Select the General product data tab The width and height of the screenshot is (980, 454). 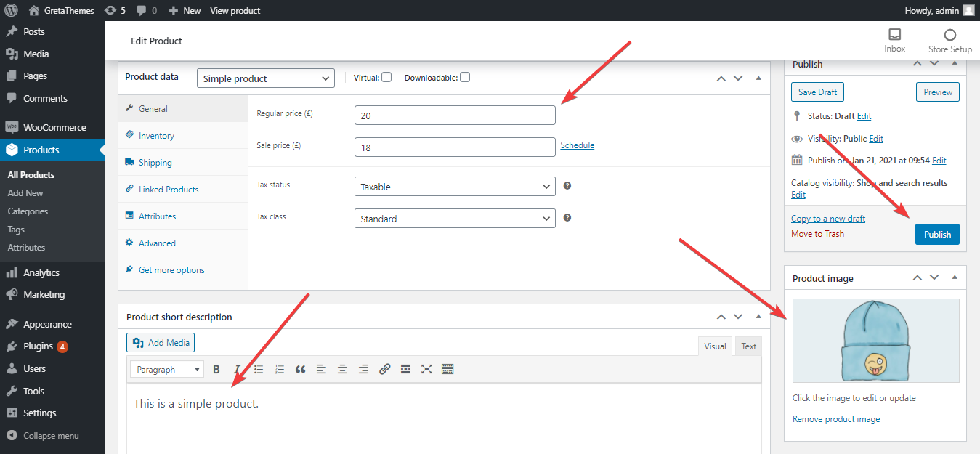(x=183, y=108)
